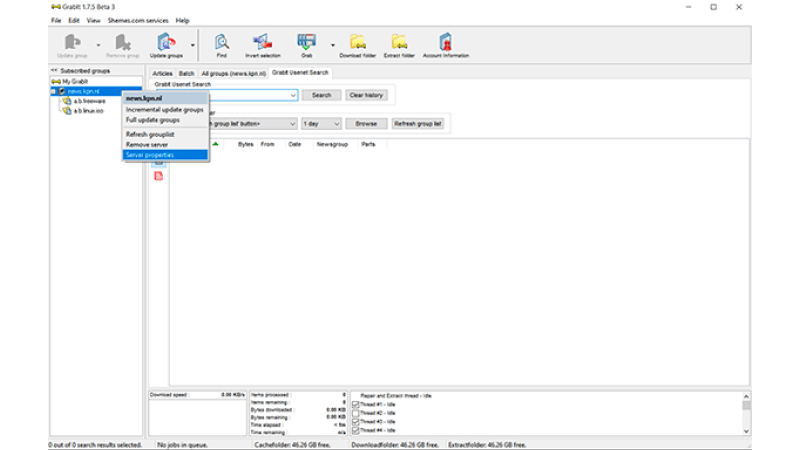Click 'No jobs in queue.' status text
Screen dimensions: 800x450
182,445
